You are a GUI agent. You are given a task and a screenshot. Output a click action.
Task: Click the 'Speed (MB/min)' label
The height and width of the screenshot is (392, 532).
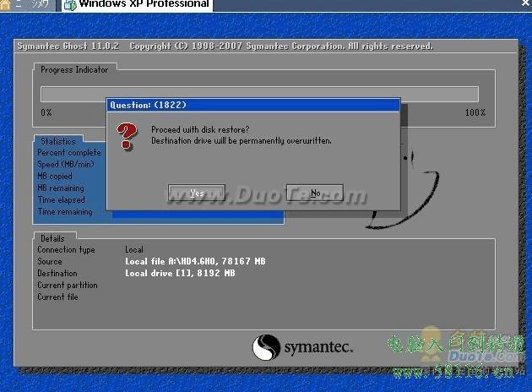click(66, 164)
